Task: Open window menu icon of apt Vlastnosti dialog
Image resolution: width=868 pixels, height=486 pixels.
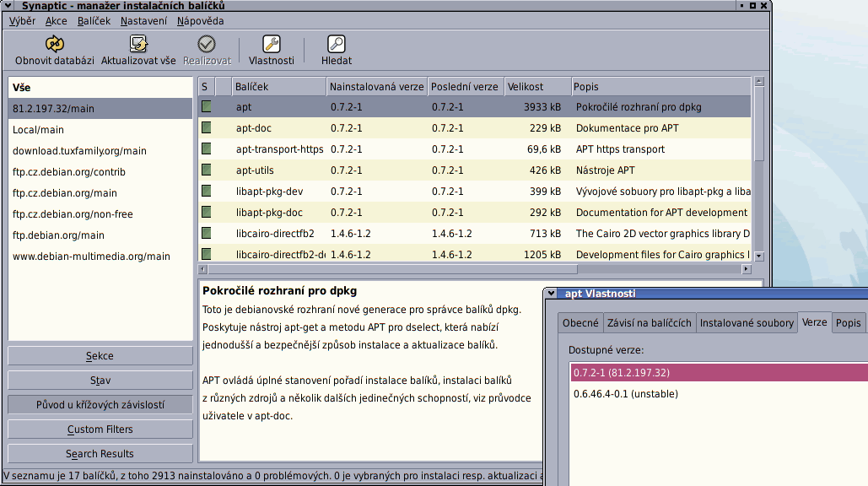Action: click(551, 294)
